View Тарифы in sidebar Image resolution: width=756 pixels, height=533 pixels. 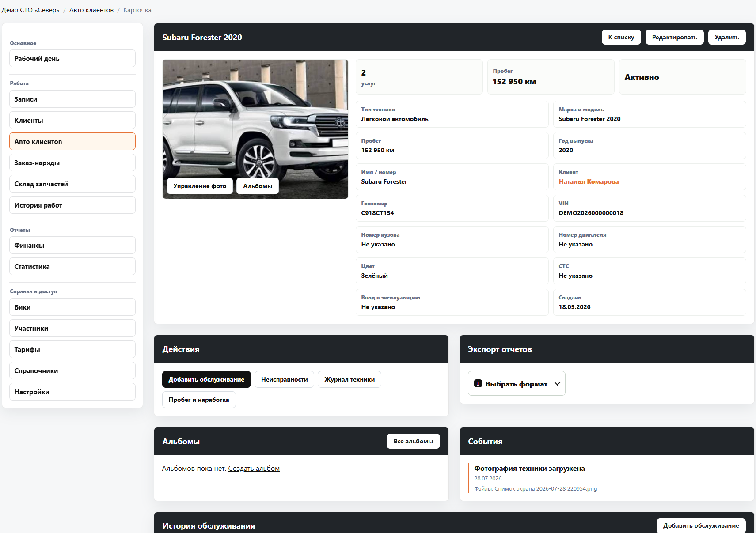[x=72, y=349]
